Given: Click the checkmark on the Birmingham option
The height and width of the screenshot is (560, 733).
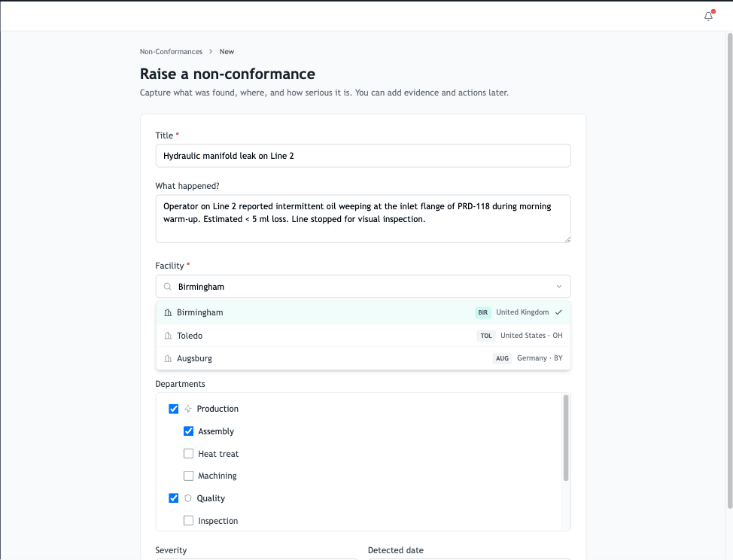Looking at the screenshot, I should pyautogui.click(x=558, y=312).
